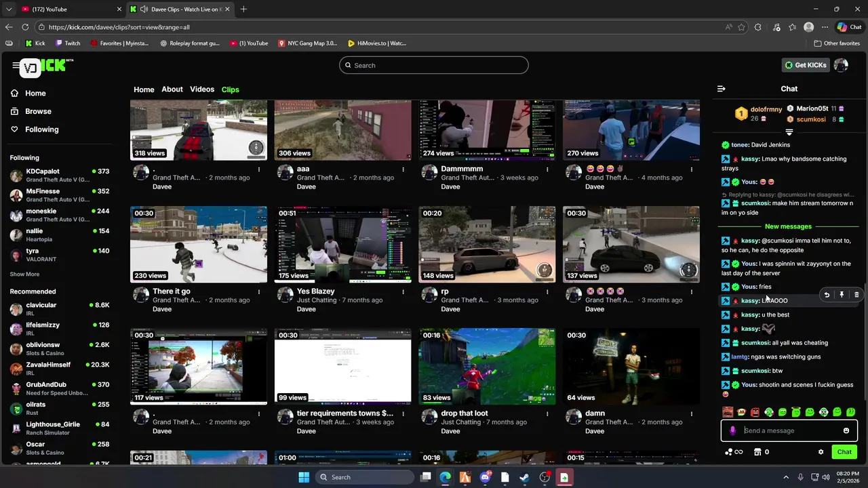
Task: Click the Kick search field
Action: 434,65
